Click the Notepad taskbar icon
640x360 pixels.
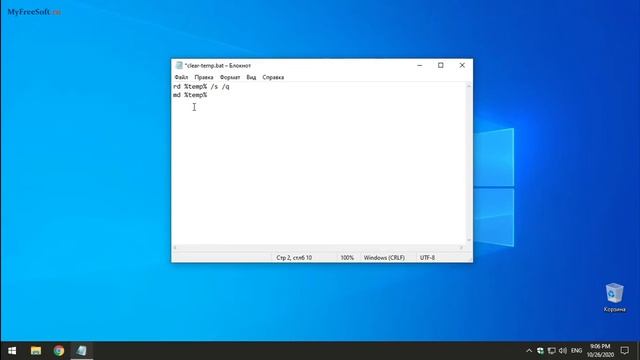(82, 351)
